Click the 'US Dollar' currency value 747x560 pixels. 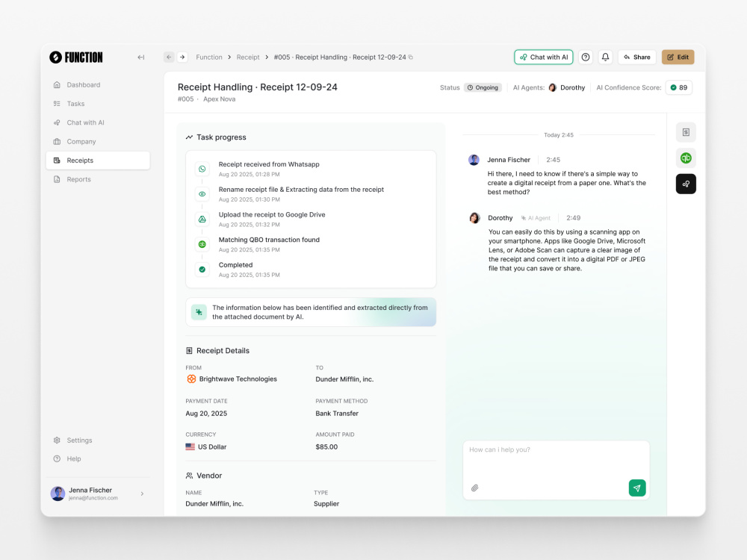click(x=212, y=447)
